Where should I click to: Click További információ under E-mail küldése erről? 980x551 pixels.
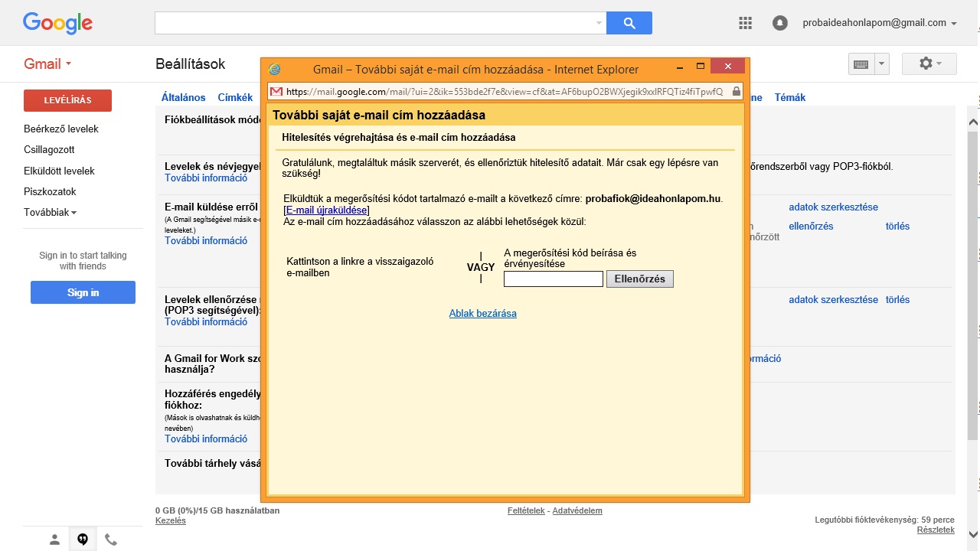coord(206,240)
